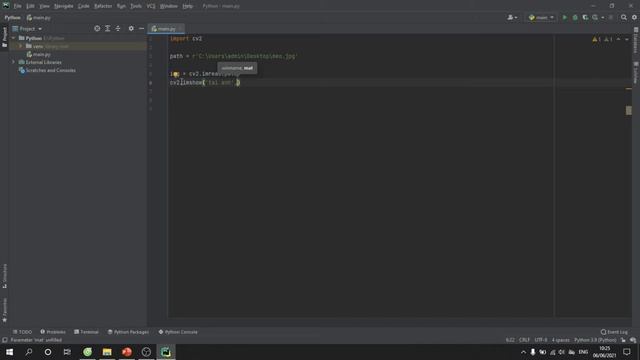Hide the Project tool window

pyautogui.click(x=141, y=29)
